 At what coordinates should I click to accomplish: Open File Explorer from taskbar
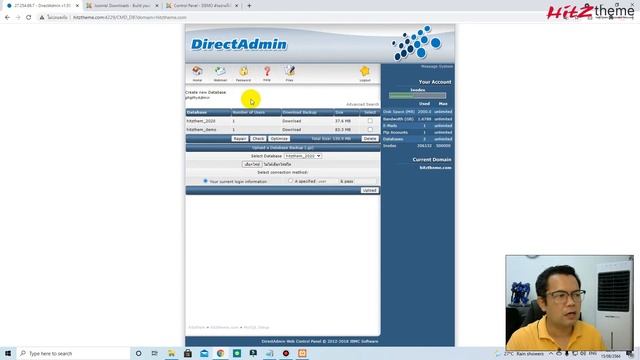[171, 353]
